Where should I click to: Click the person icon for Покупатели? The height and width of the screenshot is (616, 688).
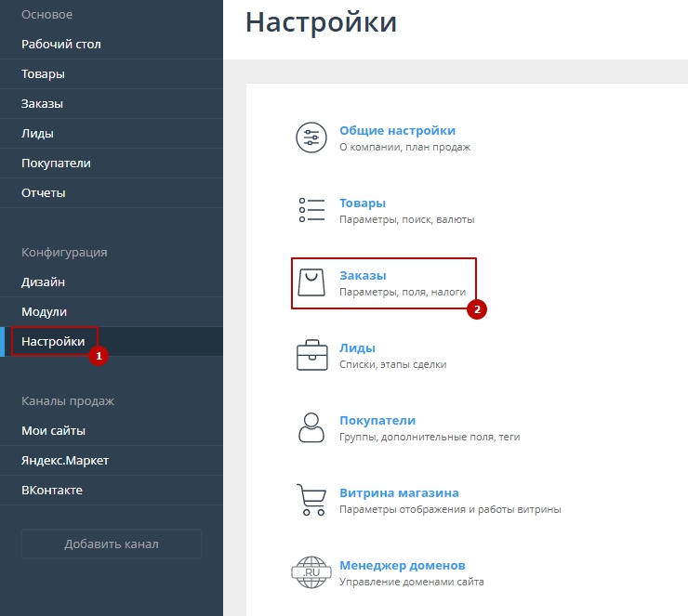[x=311, y=427]
